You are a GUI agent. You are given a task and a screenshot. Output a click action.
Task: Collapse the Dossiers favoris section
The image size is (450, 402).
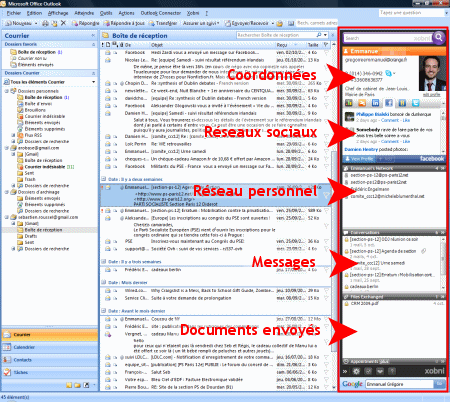click(x=93, y=44)
